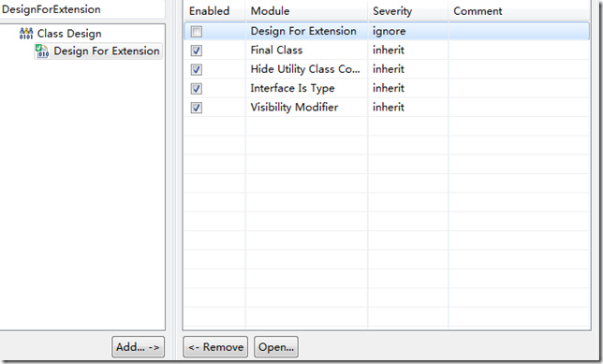The height and width of the screenshot is (364, 603).
Task: Click the Add... -> button
Action: tap(138, 347)
